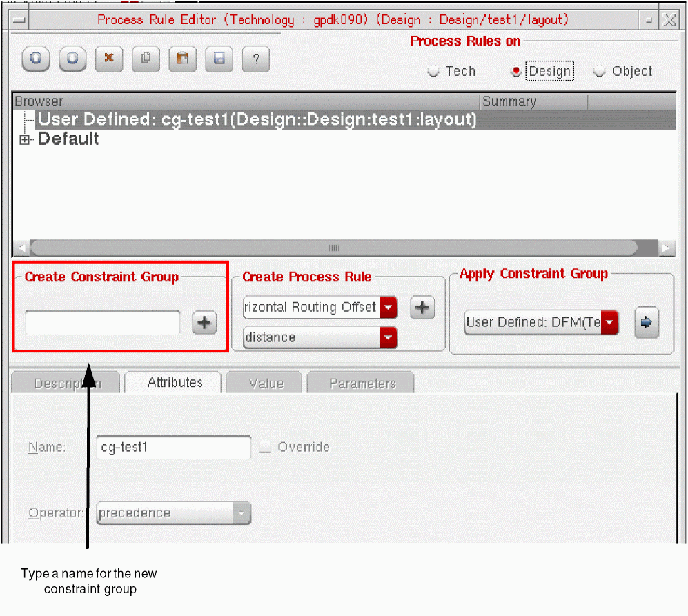The image size is (688, 616).
Task: Click the move down arrow toolbar button
Action: pyautogui.click(x=72, y=59)
